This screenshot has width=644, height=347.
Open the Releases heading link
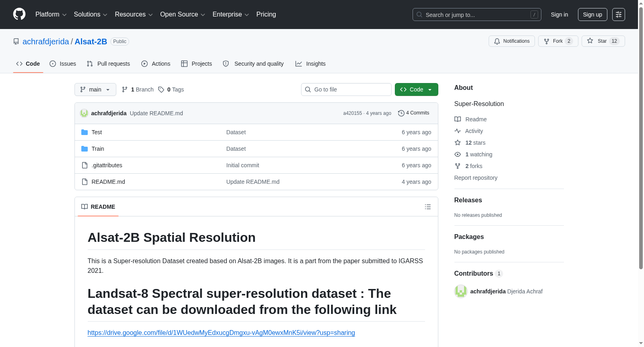click(x=468, y=200)
